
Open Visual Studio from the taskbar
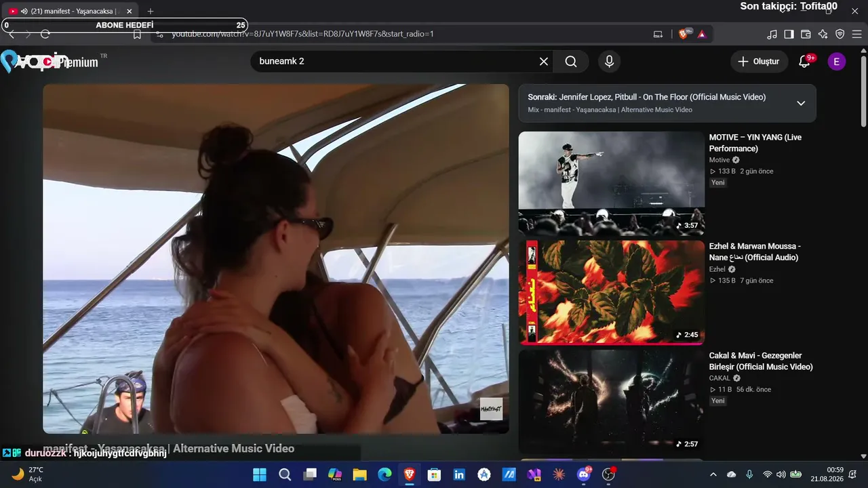(534, 474)
